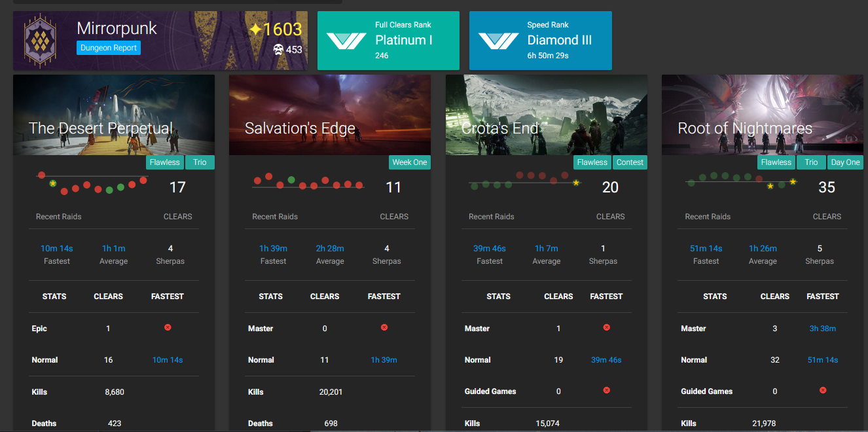Image resolution: width=868 pixels, height=432 pixels.
Task: Click the Epic row label in Desert Perpetual
Action: coord(39,329)
